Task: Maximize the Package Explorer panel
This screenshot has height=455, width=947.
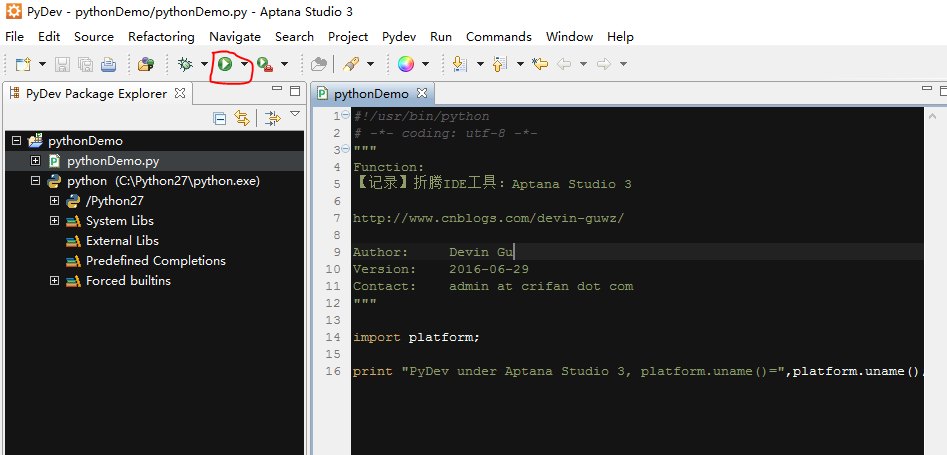Action: (295, 91)
